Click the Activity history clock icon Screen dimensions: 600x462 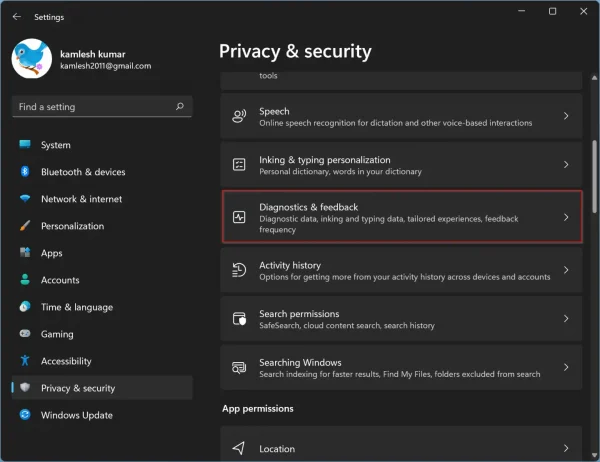tap(239, 270)
